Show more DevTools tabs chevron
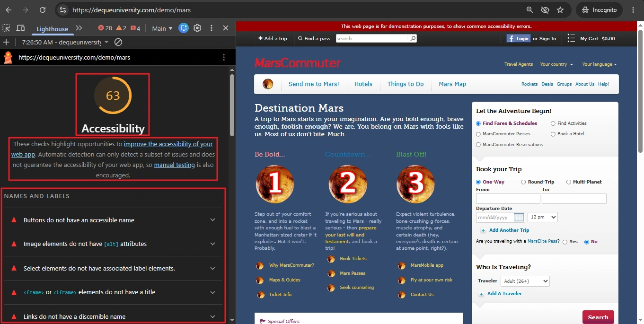 click(79, 28)
